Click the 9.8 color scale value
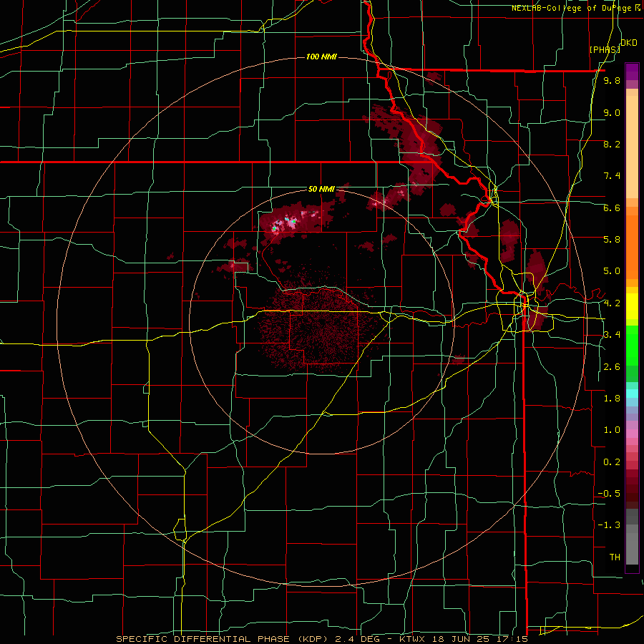644x644 pixels. coord(612,81)
